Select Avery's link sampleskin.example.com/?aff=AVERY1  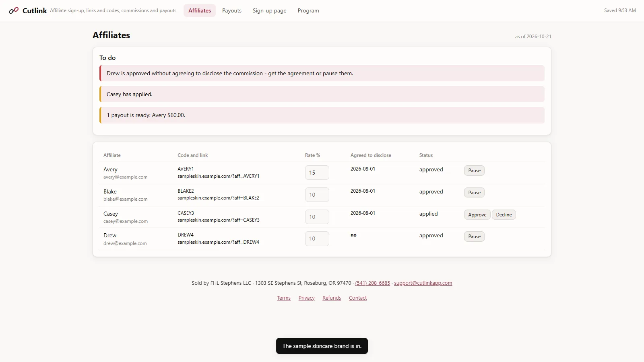pyautogui.click(x=219, y=176)
